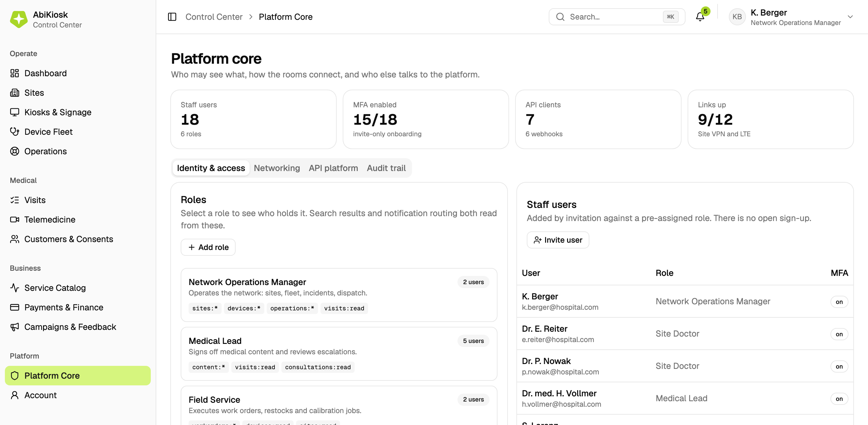Viewport: 868px width, 425px height.
Task: Toggle MFA for Dr. med. H. Vollmer
Action: 839,399
